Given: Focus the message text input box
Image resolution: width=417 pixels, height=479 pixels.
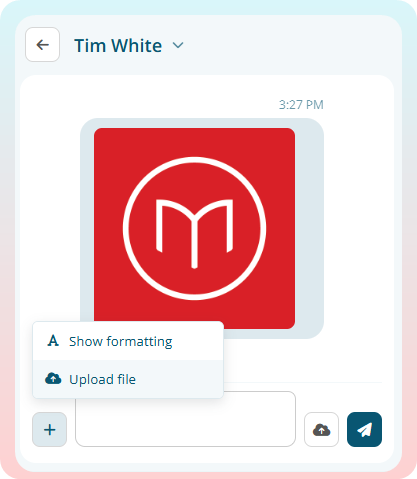Looking at the screenshot, I should pos(185,419).
